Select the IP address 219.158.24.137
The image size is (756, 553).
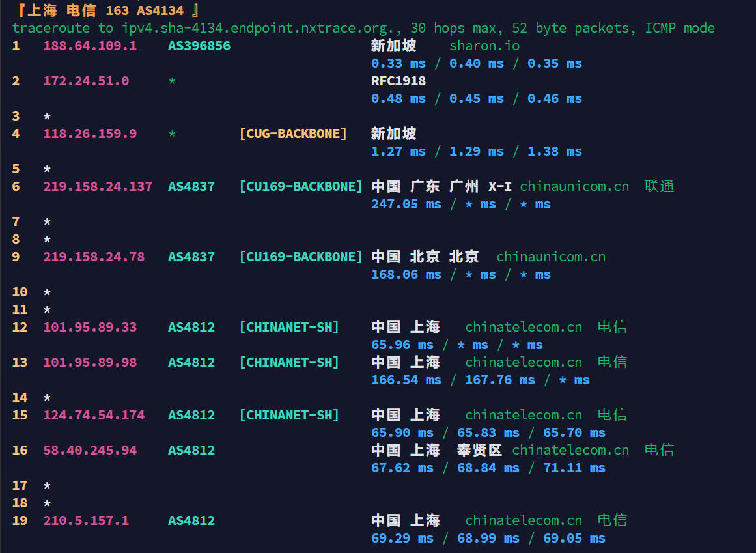point(98,186)
